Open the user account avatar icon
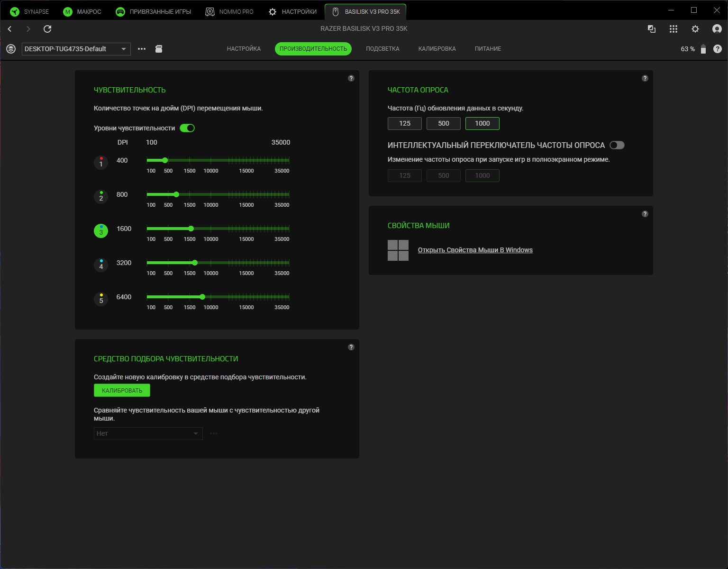This screenshot has height=569, width=728. click(717, 29)
